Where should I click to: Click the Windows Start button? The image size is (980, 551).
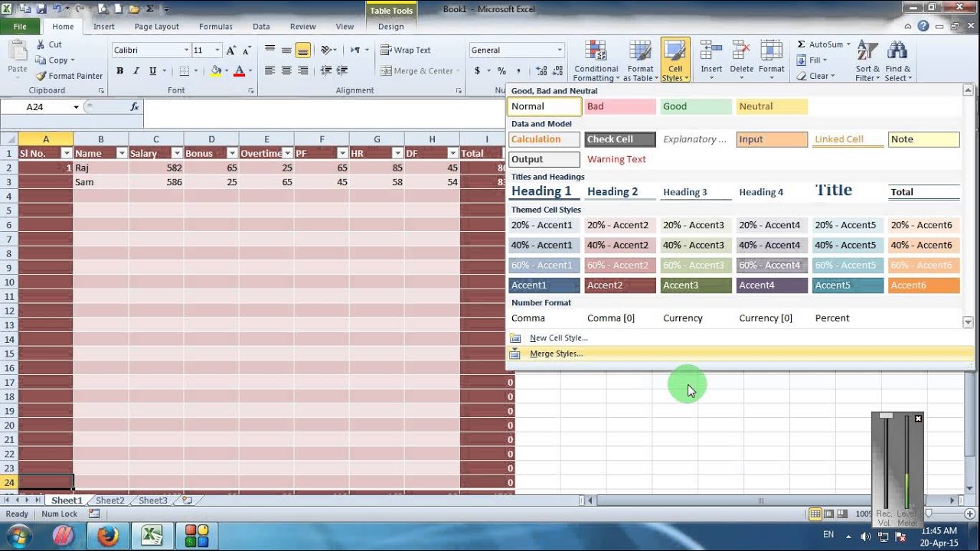[18, 535]
